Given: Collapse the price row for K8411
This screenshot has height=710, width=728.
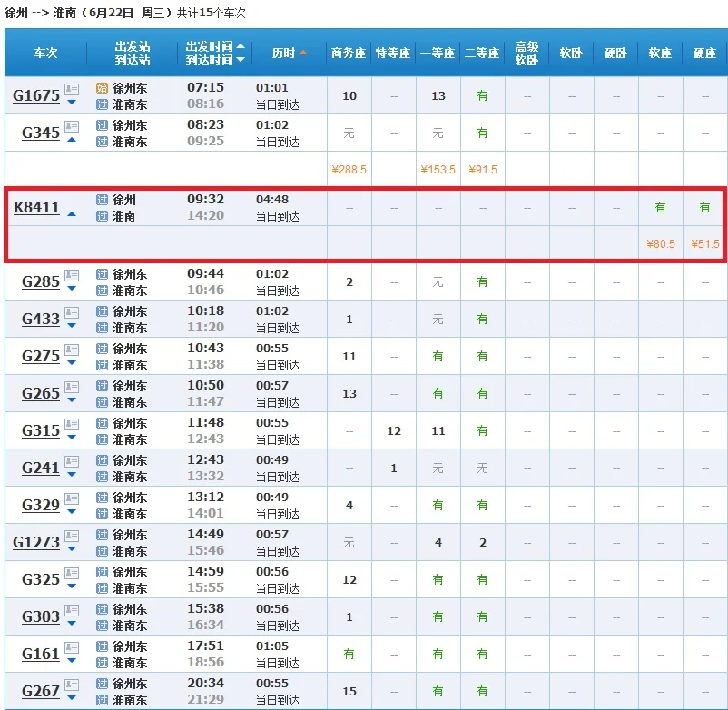Looking at the screenshot, I should (x=72, y=214).
